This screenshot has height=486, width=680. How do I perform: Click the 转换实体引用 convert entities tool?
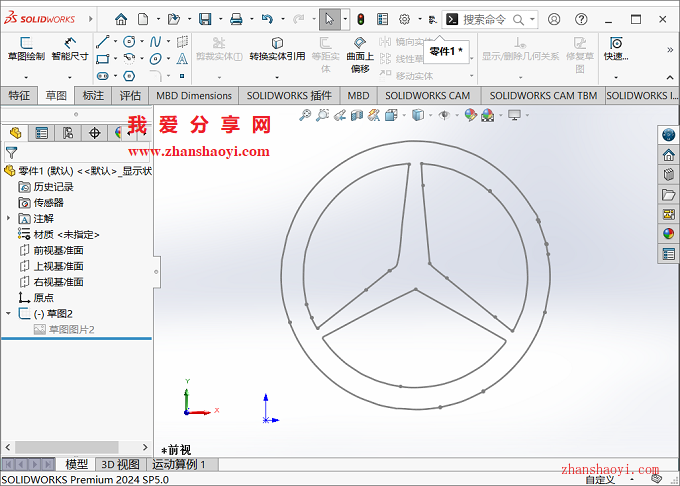tap(277, 49)
